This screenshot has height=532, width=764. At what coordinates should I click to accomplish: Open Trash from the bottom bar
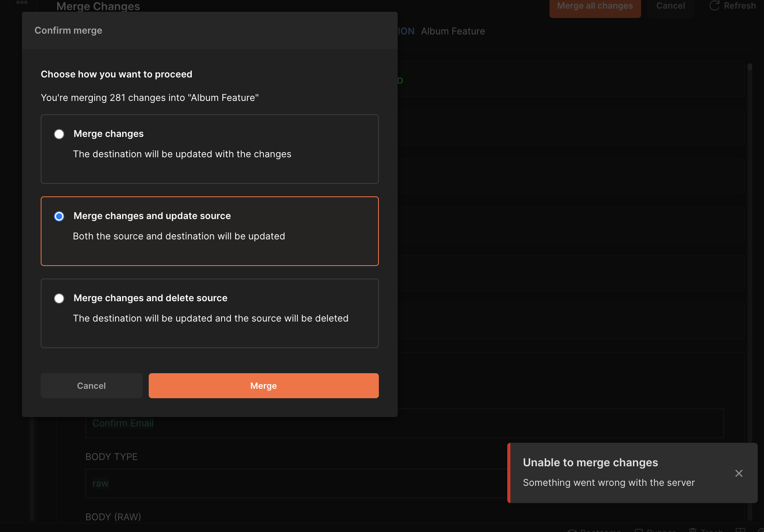(x=705, y=530)
